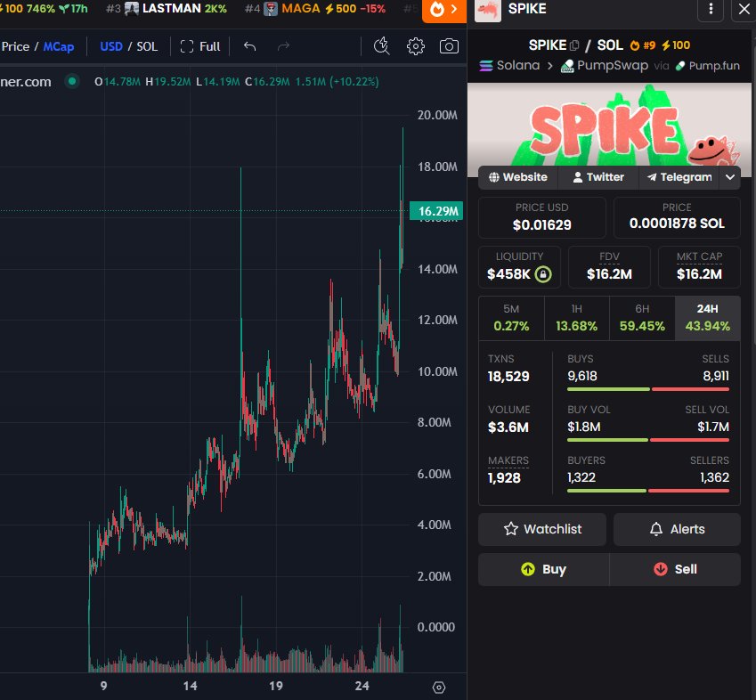Click the 16.29M current price label

pos(436,211)
